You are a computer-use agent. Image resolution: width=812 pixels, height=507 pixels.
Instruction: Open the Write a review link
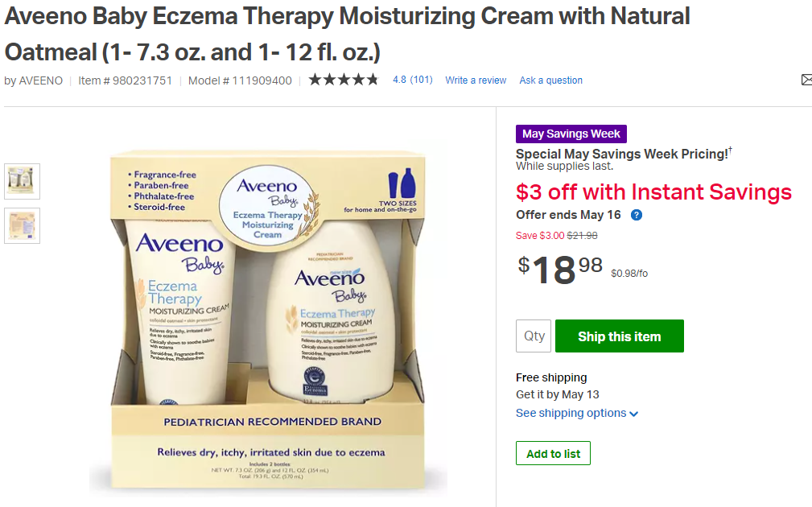pos(476,80)
